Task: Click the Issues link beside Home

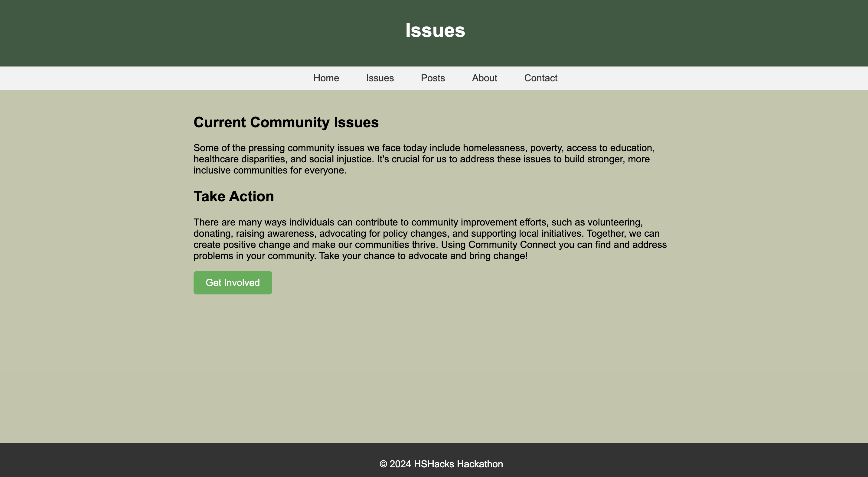Action: tap(380, 78)
